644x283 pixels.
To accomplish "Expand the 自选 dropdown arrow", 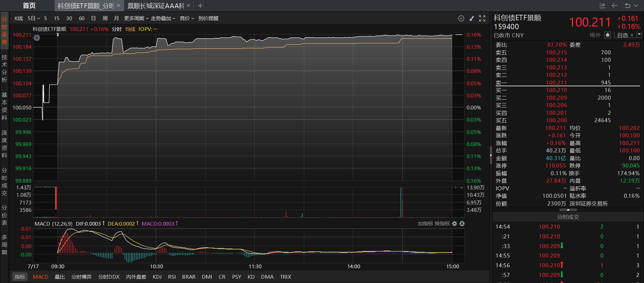I will tap(639, 35).
